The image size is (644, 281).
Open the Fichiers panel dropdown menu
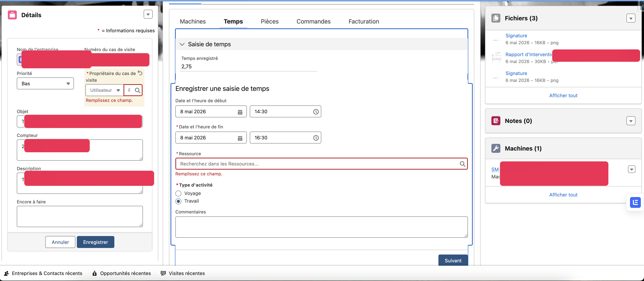pos(631,18)
